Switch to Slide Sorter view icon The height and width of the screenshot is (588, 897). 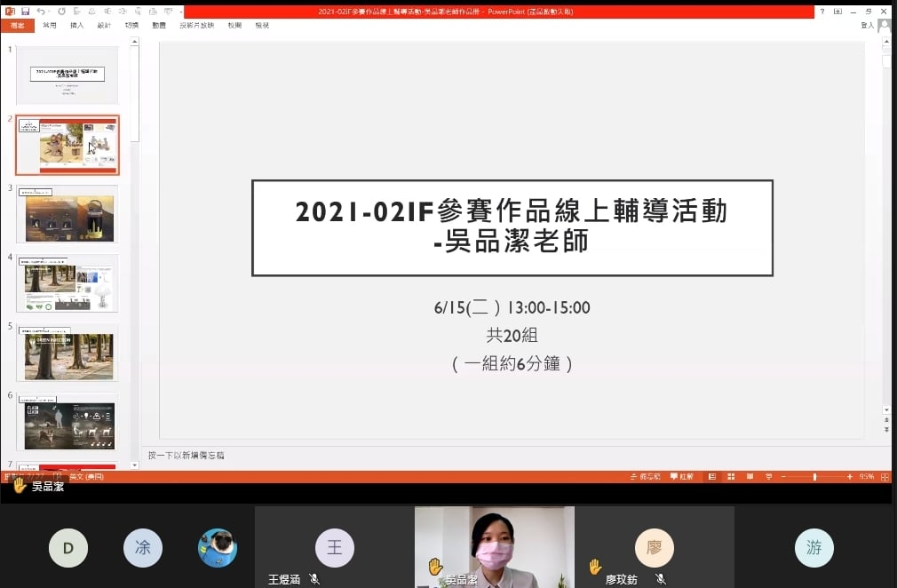(731, 477)
